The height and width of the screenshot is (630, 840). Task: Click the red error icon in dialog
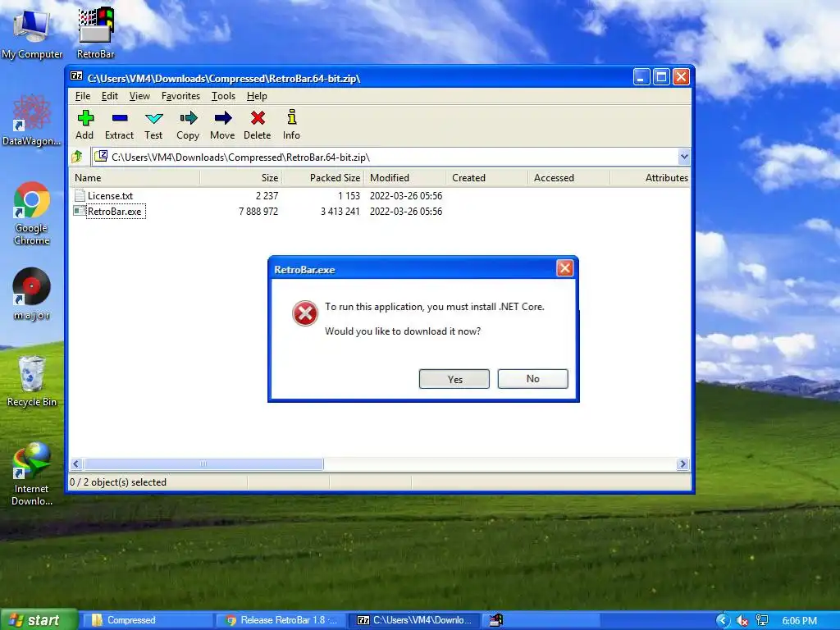305,313
